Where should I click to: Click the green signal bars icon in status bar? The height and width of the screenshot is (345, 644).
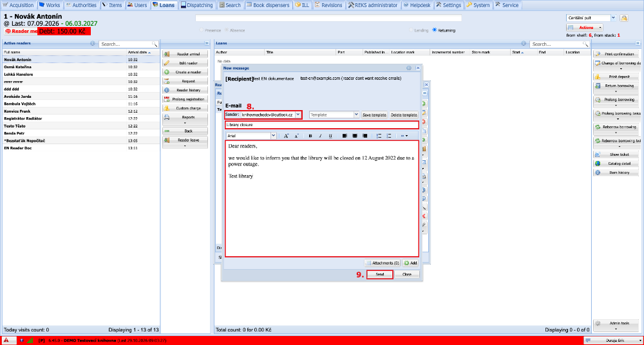[x=30, y=340]
